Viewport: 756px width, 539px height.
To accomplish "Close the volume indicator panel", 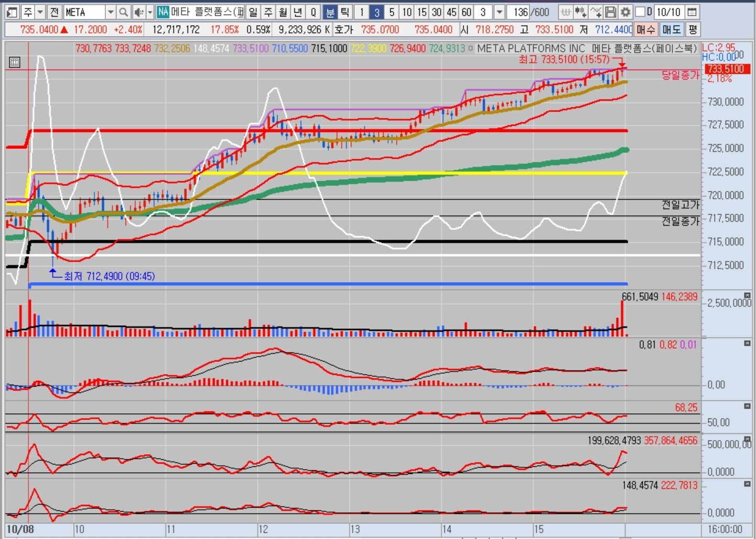I will coord(747,295).
